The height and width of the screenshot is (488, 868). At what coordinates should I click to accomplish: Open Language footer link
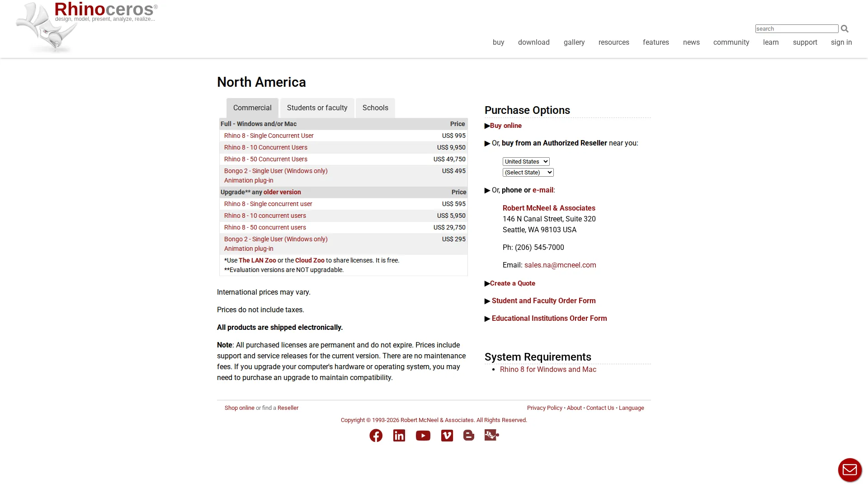631,408
